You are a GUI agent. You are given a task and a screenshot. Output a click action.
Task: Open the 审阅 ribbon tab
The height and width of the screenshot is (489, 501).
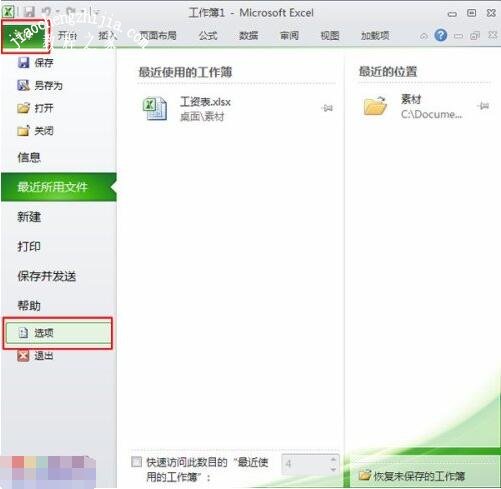(x=289, y=35)
